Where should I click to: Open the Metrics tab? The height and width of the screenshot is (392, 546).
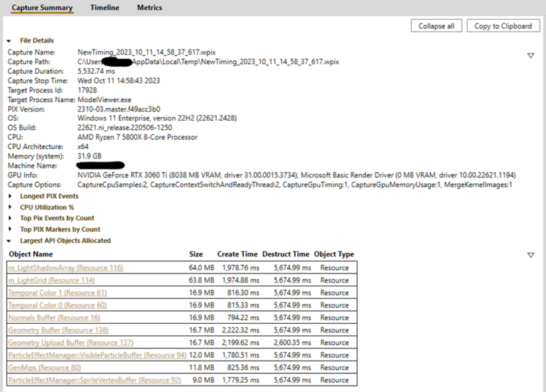tap(149, 8)
